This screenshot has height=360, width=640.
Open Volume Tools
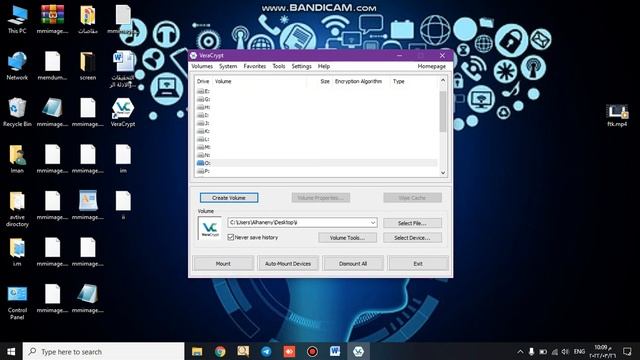pyautogui.click(x=347, y=238)
